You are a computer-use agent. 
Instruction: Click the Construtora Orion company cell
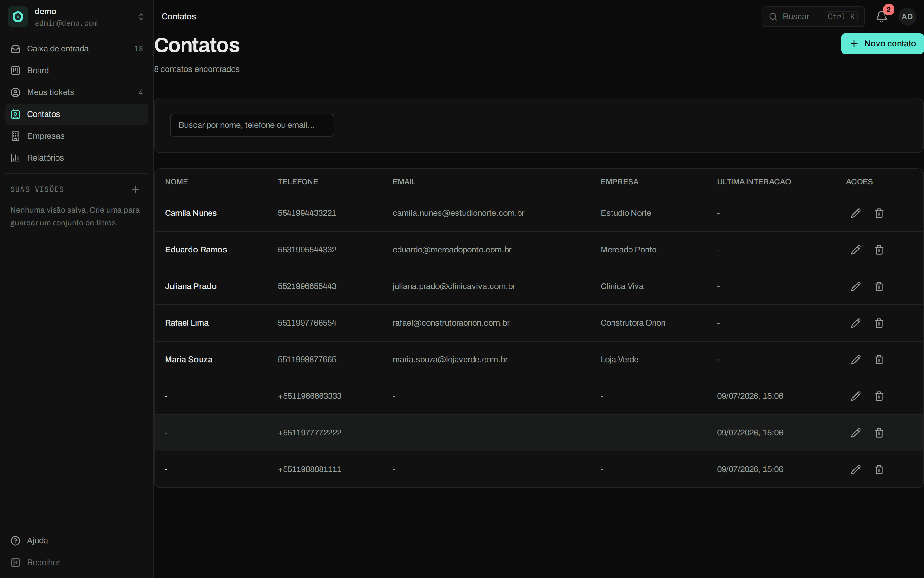[633, 323]
